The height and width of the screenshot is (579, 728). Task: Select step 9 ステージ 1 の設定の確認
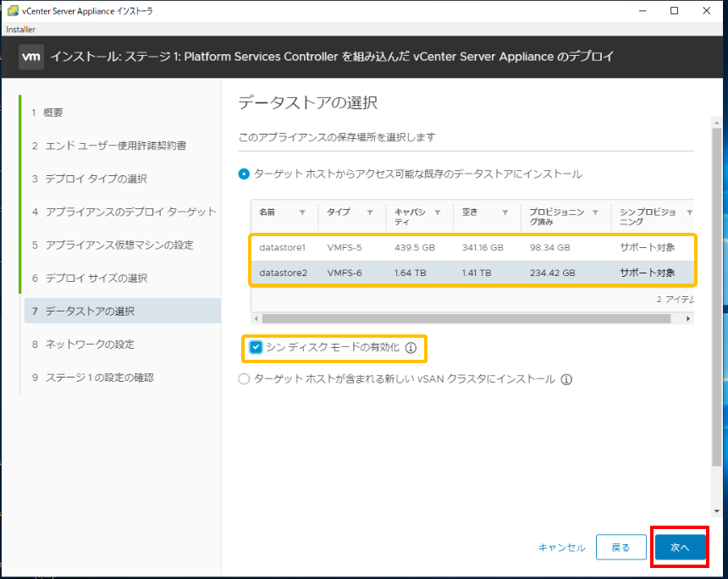click(93, 378)
